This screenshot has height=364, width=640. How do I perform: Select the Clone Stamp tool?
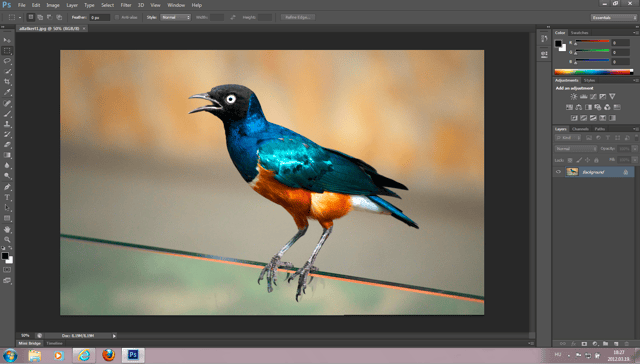pos(7,124)
